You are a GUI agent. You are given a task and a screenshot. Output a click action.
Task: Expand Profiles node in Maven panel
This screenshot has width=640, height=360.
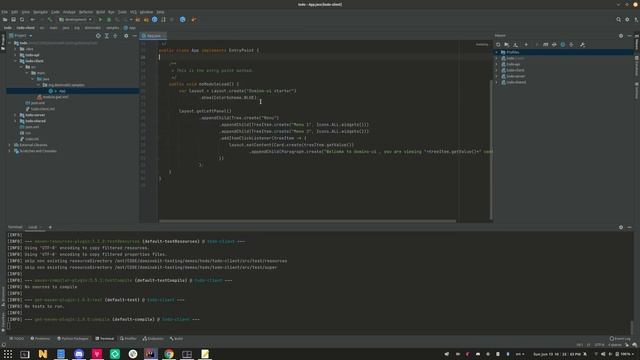[497, 52]
